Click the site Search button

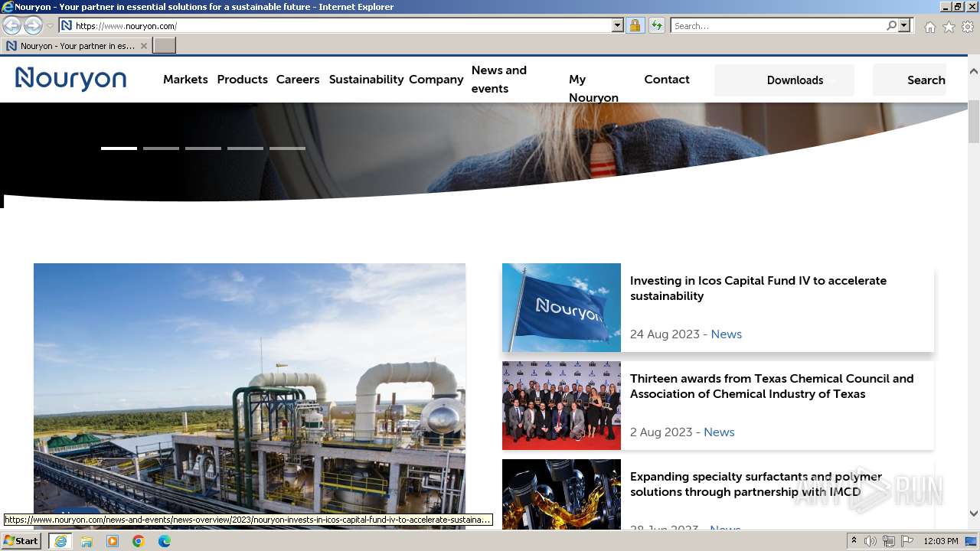coord(910,80)
